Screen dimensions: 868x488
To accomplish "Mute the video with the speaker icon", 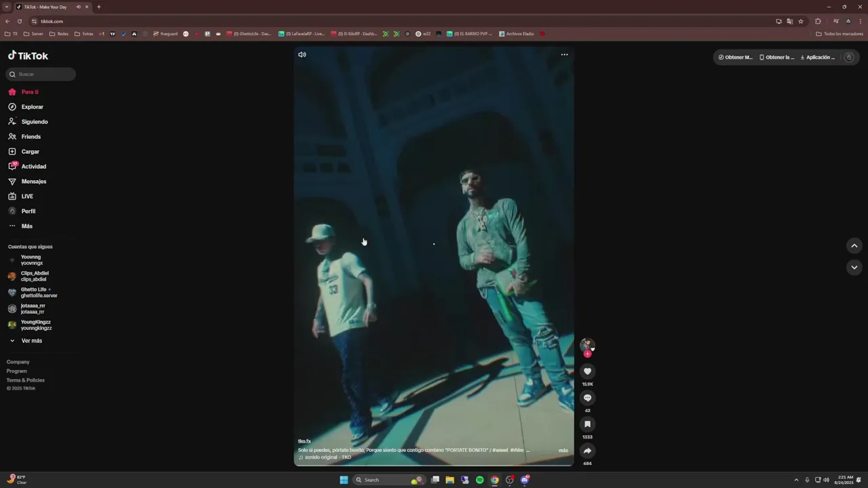I will click(302, 55).
